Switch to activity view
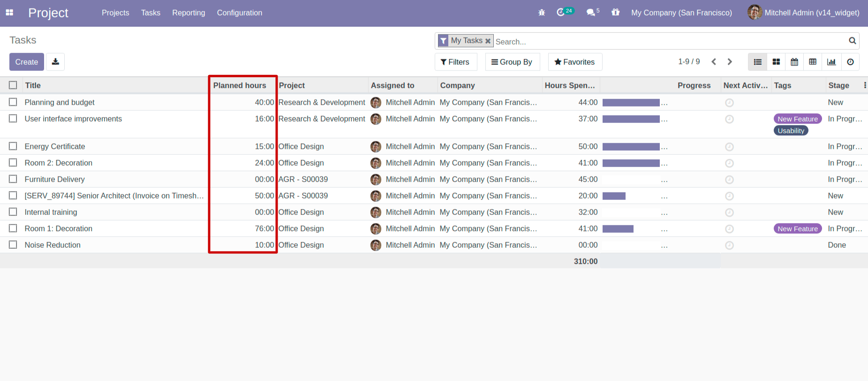The width and height of the screenshot is (868, 381). coord(850,62)
